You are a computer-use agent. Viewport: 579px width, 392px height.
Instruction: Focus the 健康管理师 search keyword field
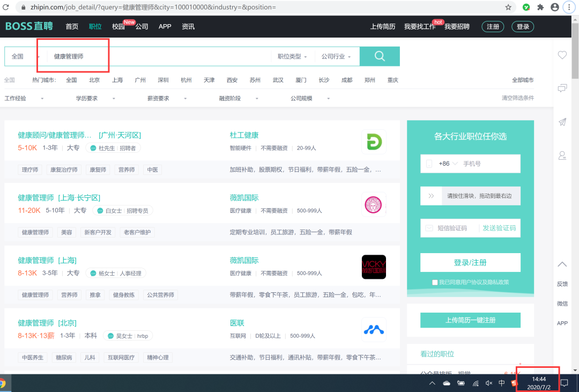[159, 56]
